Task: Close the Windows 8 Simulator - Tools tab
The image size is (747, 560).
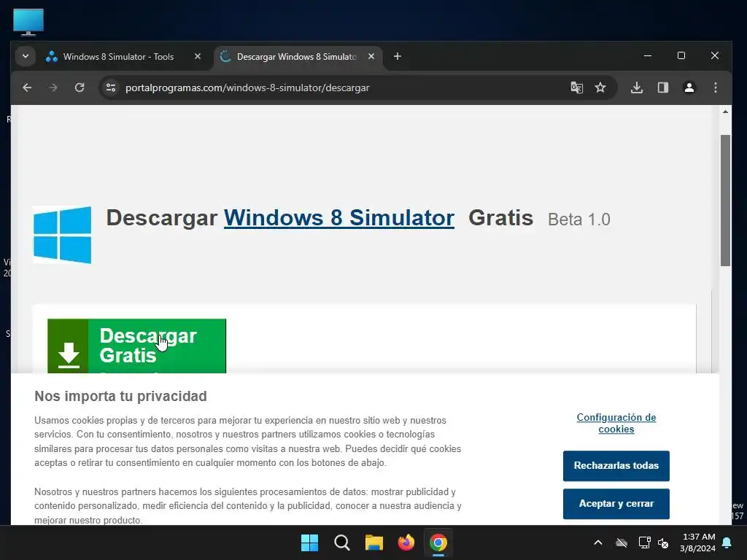Action: pyautogui.click(x=198, y=57)
